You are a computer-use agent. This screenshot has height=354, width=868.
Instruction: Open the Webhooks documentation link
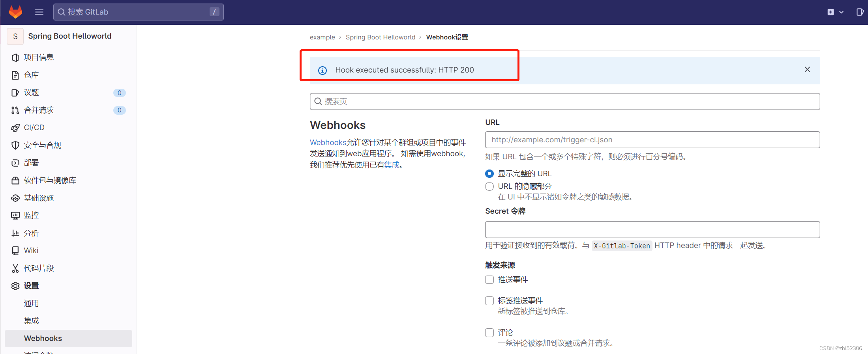point(328,142)
